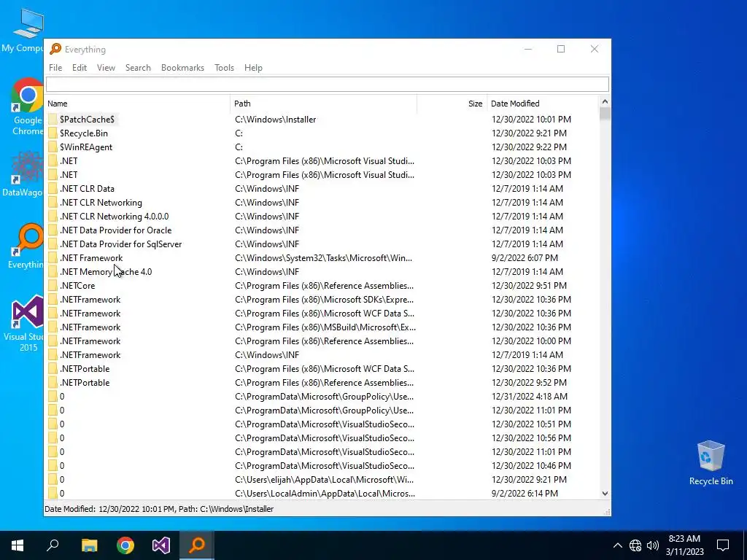Screen dimensions: 747x560
Task: Click the .NET Data Provider for SqlServer folder icon
Action: [53, 244]
